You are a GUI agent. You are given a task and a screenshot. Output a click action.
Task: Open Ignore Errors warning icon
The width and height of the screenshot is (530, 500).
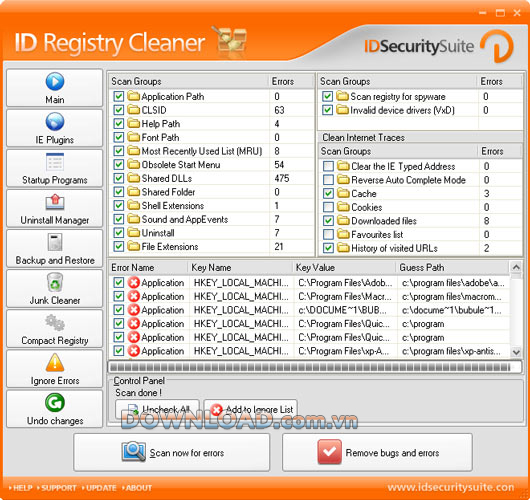coord(55,362)
